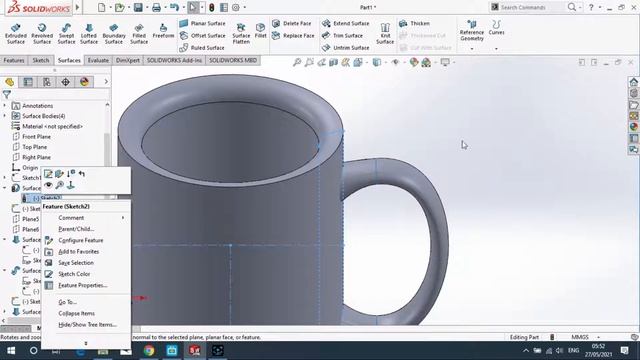Screen dimensions: 640x360
Task: Select the Knit Surface tool
Action: [x=385, y=33]
